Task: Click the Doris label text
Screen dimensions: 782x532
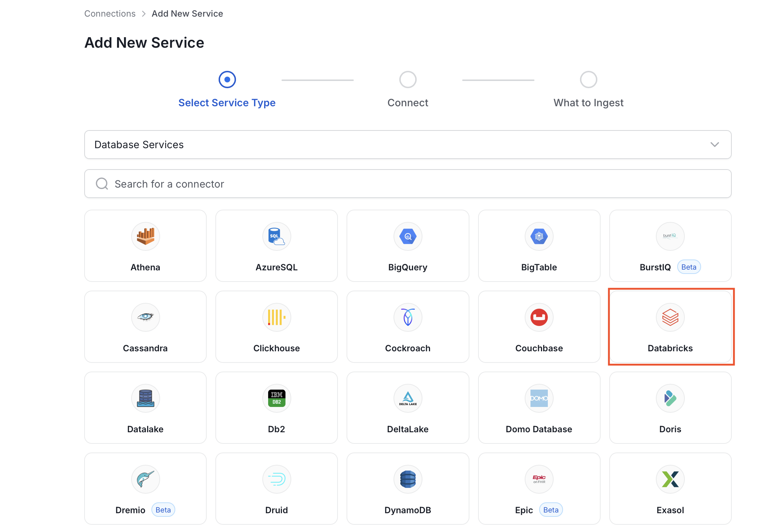Action: [x=670, y=429]
